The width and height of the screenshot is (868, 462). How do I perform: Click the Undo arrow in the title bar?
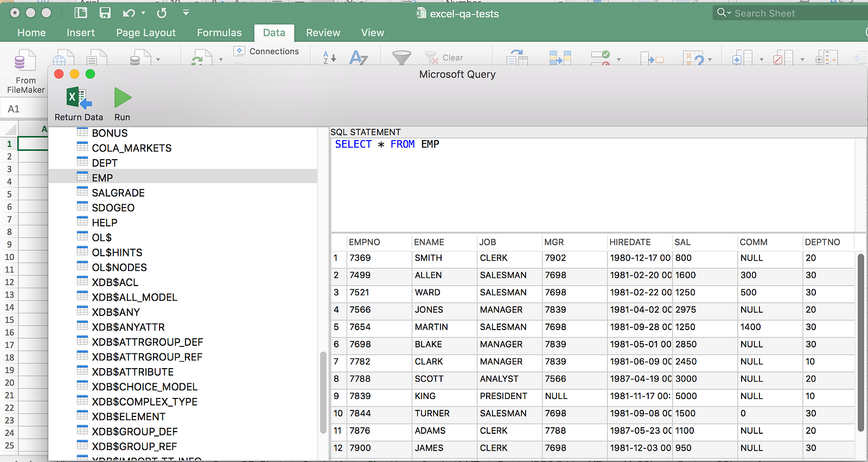pos(129,12)
